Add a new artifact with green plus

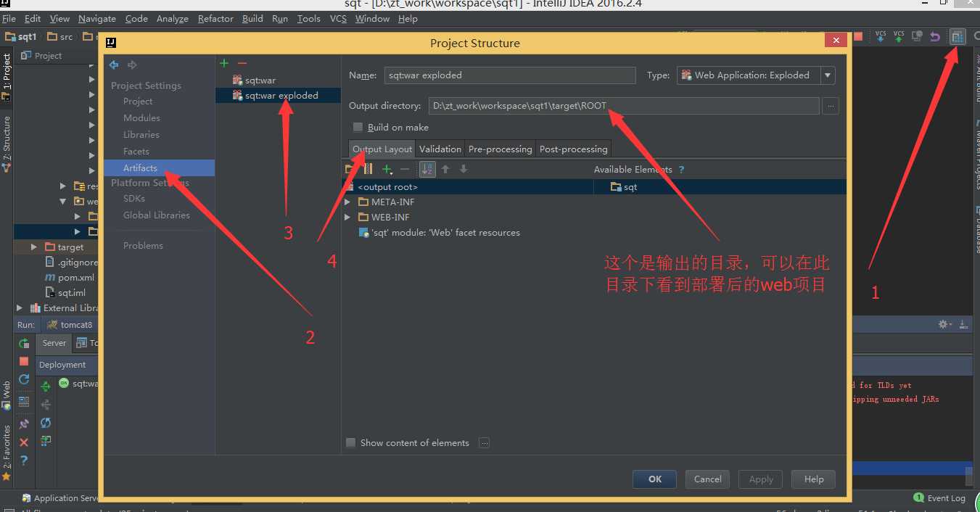pyautogui.click(x=224, y=64)
